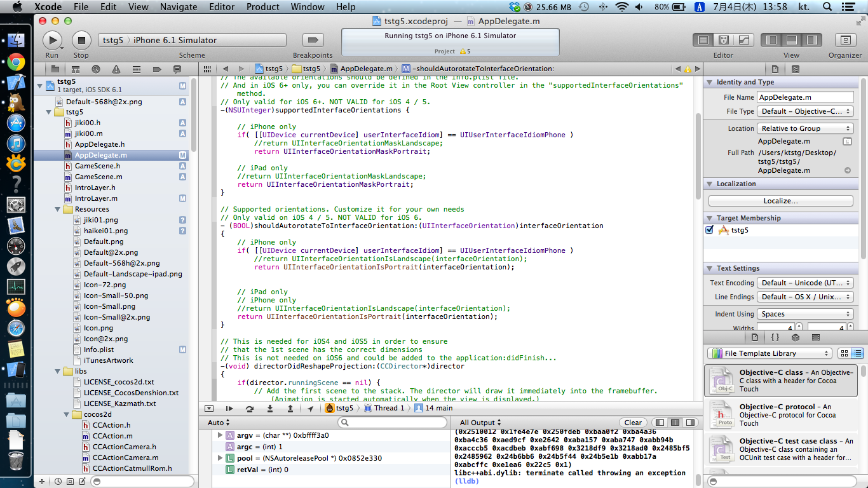
Task: Open the Search navigator
Action: click(95, 69)
